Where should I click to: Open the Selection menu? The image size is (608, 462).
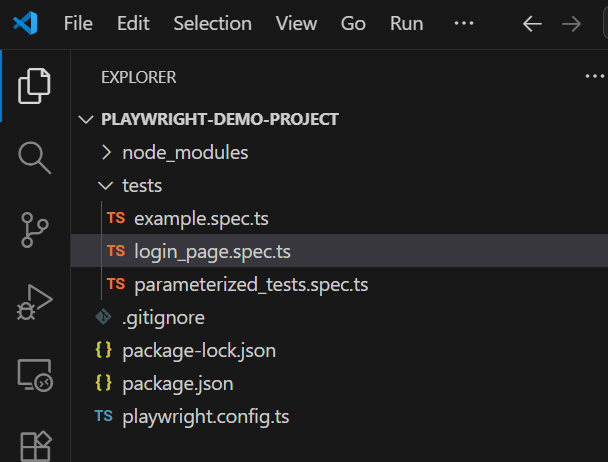(x=212, y=24)
